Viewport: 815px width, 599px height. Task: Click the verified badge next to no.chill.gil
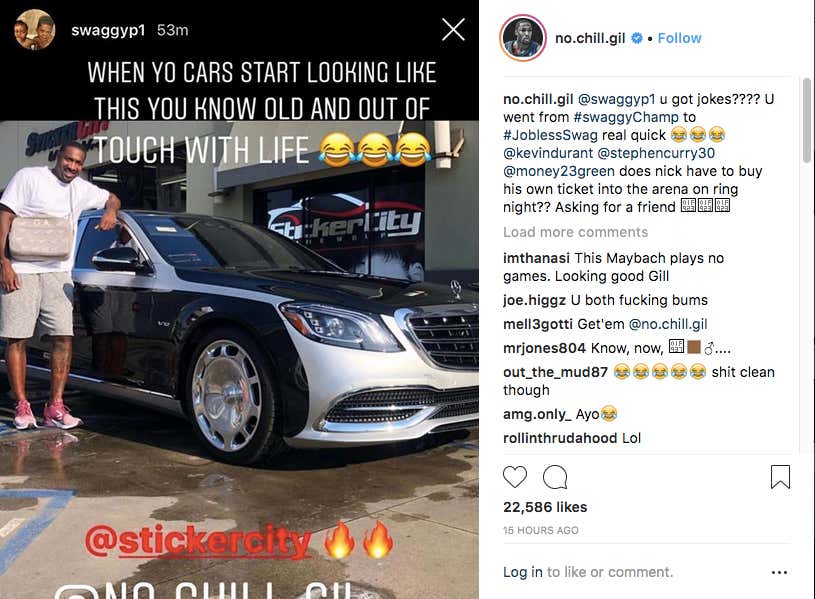637,38
